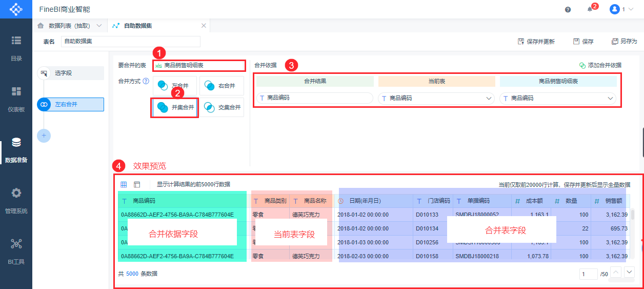
Task: Switch to table grid view icon
Action: point(124,184)
